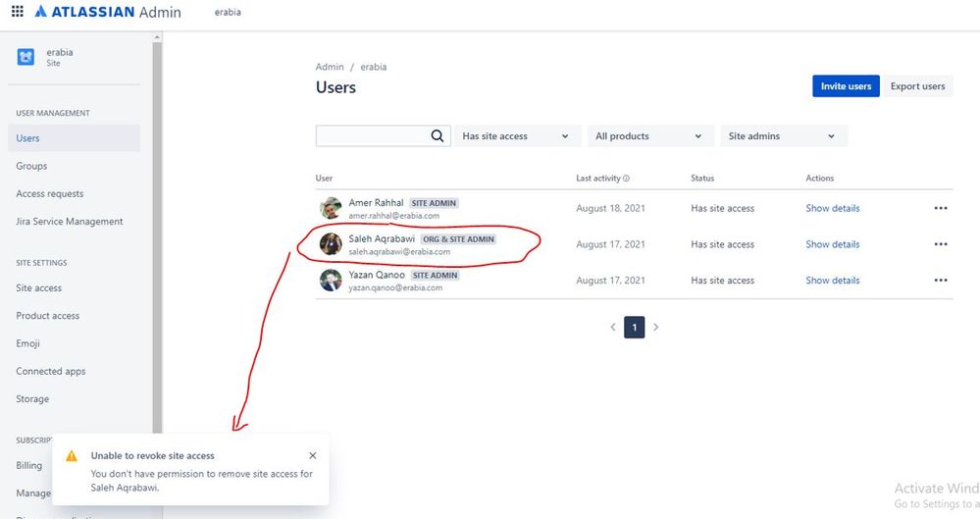Open more actions for Saleh Aqrabawi
980x519 pixels.
[x=941, y=244]
